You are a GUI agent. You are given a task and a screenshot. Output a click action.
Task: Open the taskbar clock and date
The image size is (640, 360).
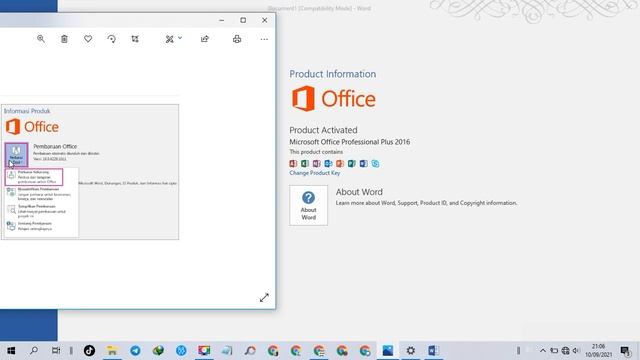599,351
